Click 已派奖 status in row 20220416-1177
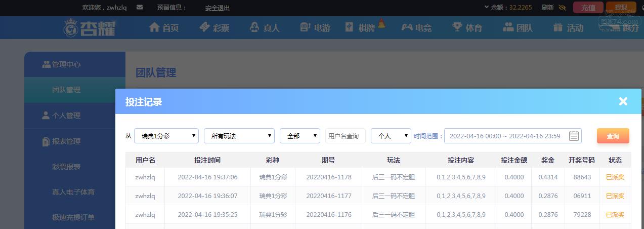This screenshot has width=644, height=229. pos(615,196)
